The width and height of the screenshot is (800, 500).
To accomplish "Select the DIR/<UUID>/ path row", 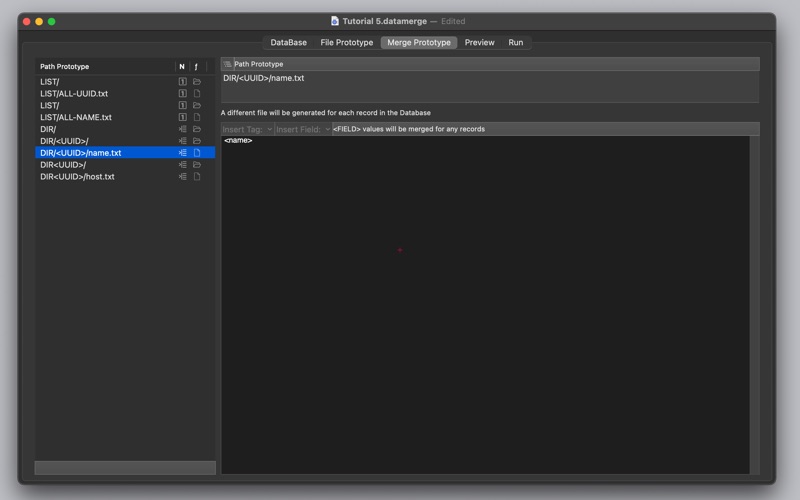I will [x=125, y=141].
